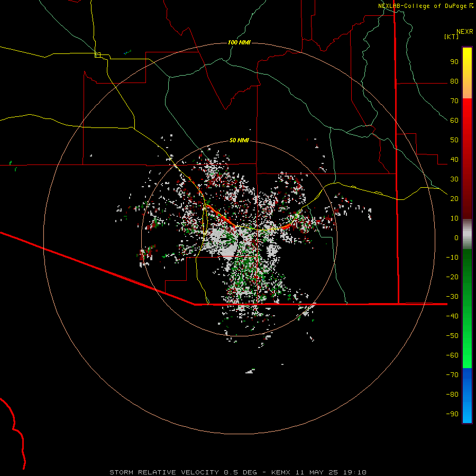Viewport: 476px width, 476px height.
Task: Click the yellow top segment of color bar
Action: coord(467,73)
